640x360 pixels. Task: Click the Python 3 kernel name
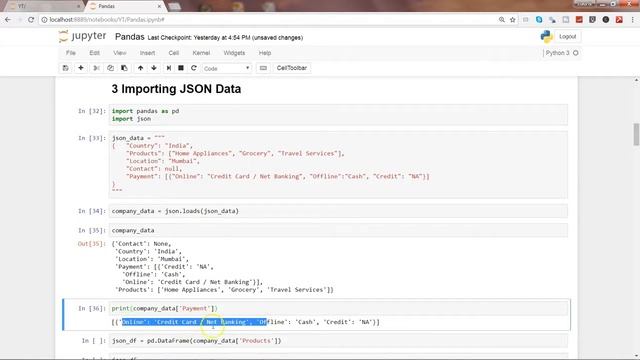coord(557,53)
